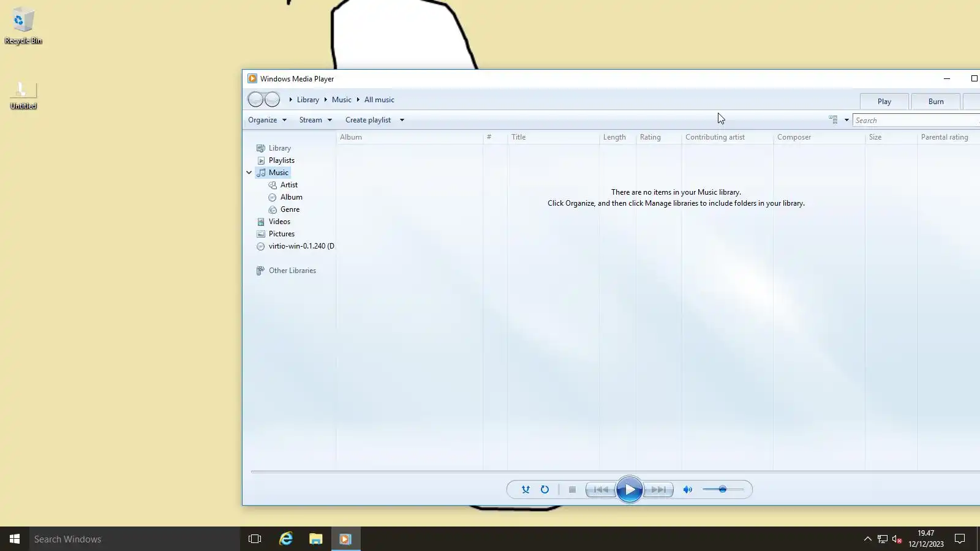Image resolution: width=980 pixels, height=551 pixels.
Task: Click the Windows Media Player title bar icon
Action: coord(252,78)
